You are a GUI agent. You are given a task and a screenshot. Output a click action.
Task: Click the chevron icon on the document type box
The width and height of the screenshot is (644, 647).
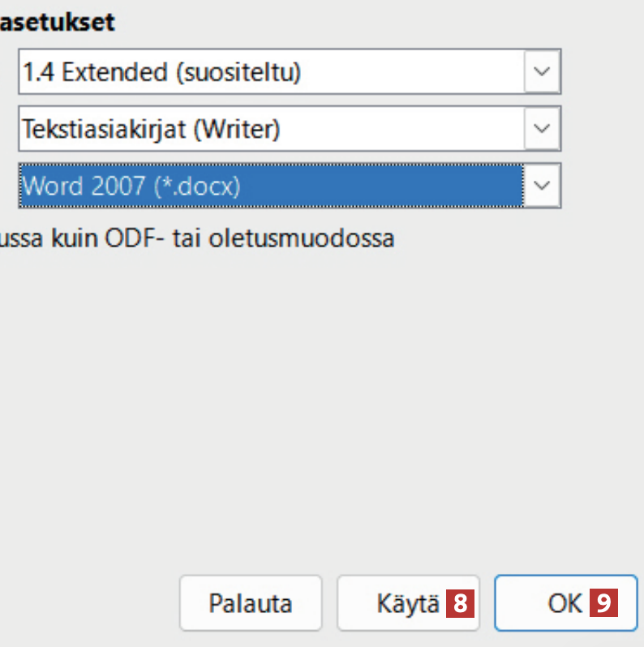point(542,130)
